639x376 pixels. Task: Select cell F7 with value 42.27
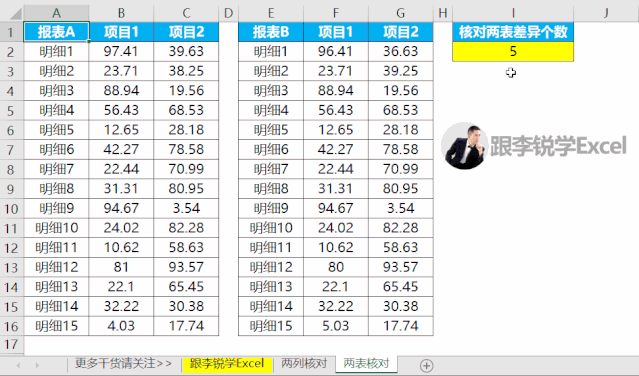pos(336,150)
